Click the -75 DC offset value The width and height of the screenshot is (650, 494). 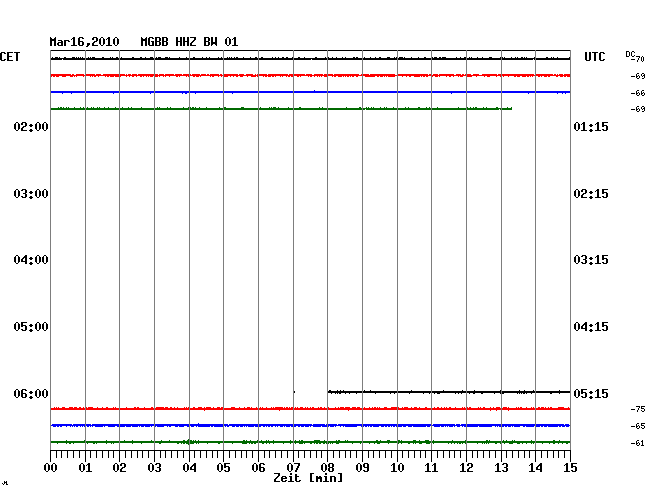tap(638, 409)
